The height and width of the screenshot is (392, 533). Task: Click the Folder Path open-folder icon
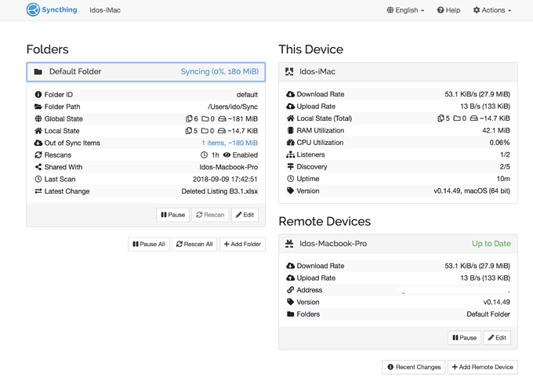[x=38, y=107]
